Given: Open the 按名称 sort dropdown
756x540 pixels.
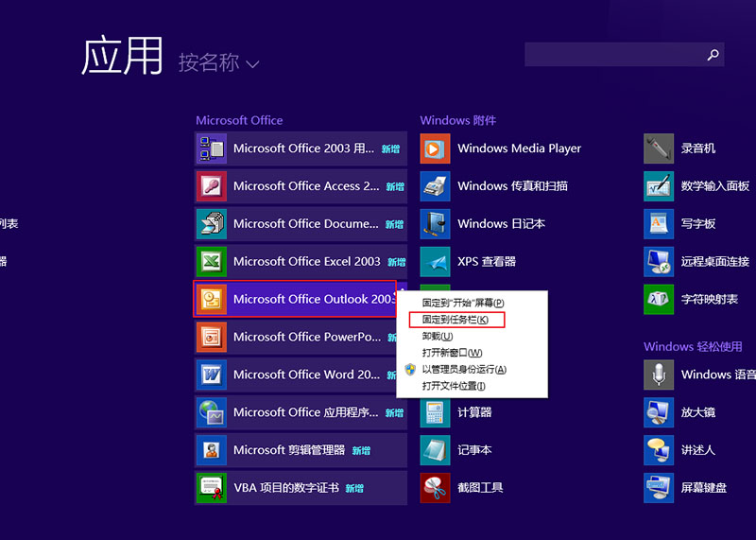Looking at the screenshot, I should [219, 62].
